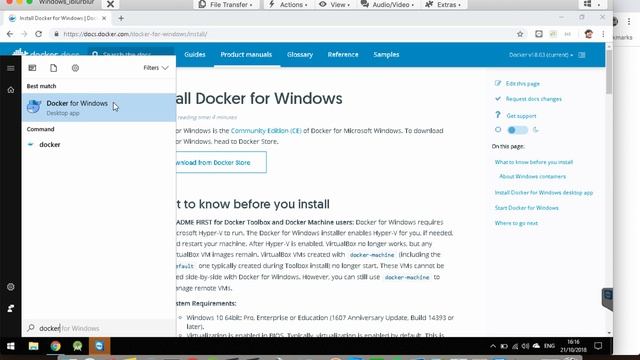
Task: Click the feedback person icon in Start sidebar
Action: [11, 308]
